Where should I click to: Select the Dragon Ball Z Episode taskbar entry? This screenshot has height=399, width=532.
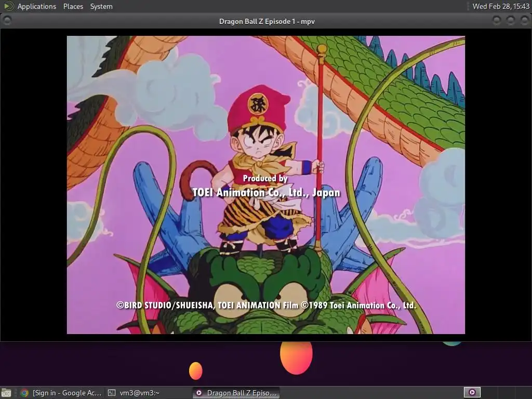(236, 393)
